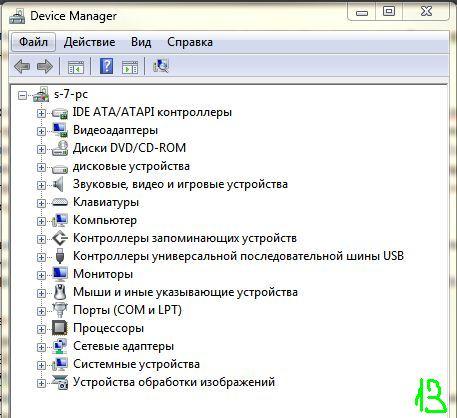The width and height of the screenshot is (457, 418).
Task: Click the Процессоры chip icon
Action: [60, 328]
